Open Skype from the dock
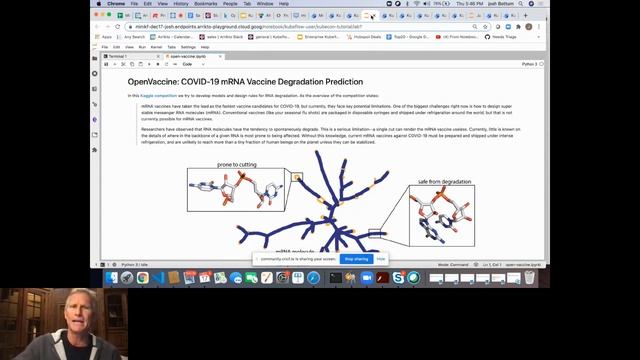The image size is (640, 360). [398, 278]
